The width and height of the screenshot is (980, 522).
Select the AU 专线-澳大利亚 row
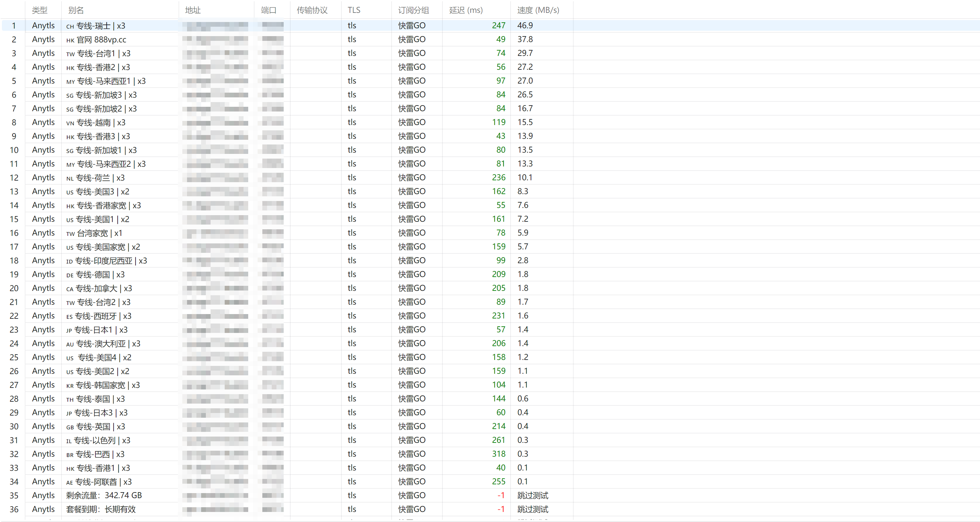(x=490, y=343)
